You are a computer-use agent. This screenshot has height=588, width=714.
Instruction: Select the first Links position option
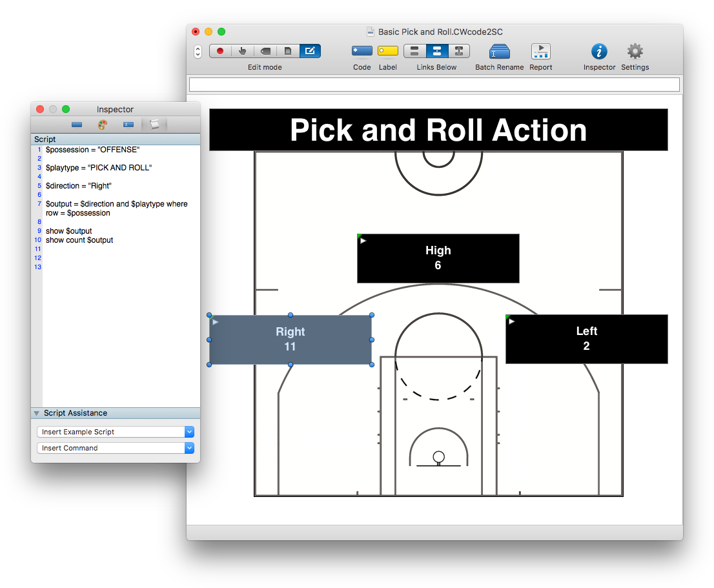pos(414,51)
